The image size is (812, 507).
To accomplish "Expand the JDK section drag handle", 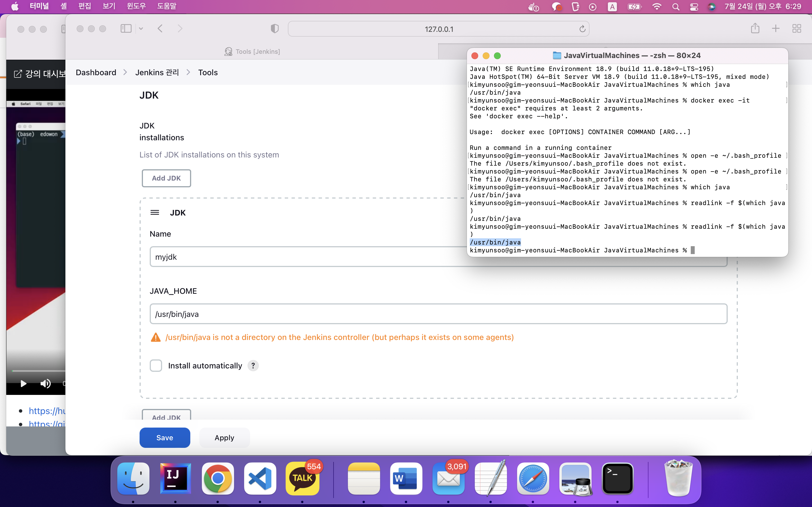I will [x=155, y=212].
